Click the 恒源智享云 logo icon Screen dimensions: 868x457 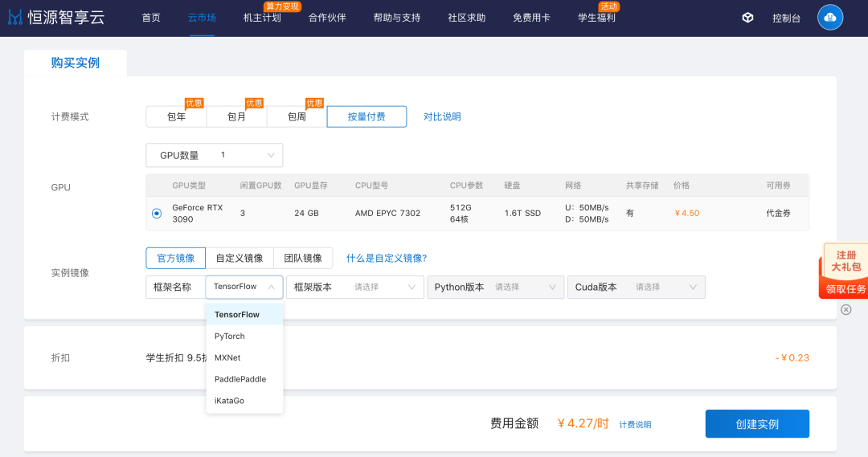click(15, 18)
